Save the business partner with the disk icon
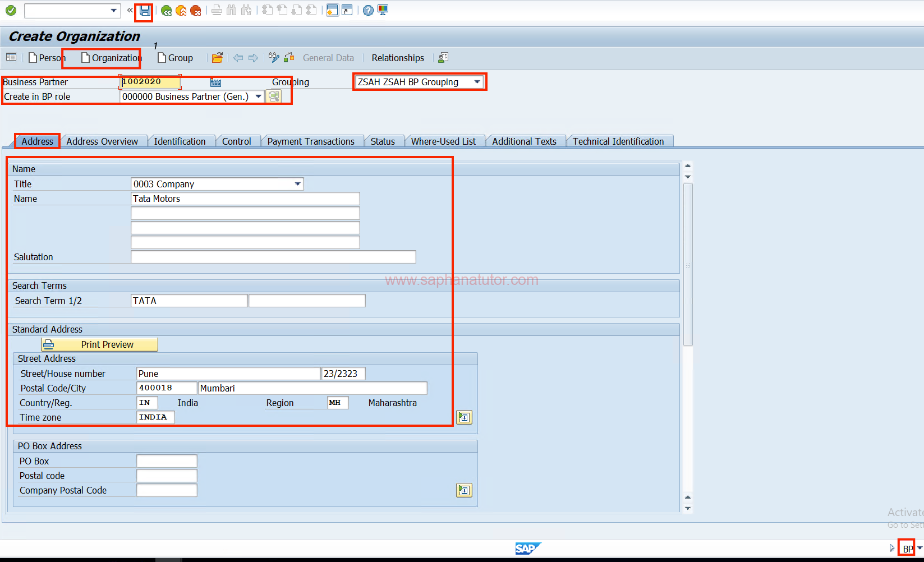This screenshot has height=562, width=924. point(145,10)
